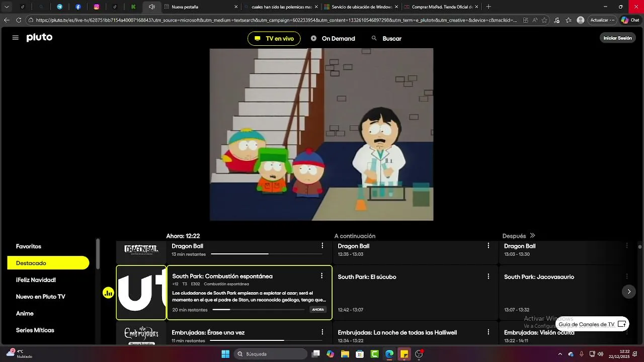Open options for Embrujadas: La noche de todas las Halliwell
The image size is (644, 362).
[488, 332]
